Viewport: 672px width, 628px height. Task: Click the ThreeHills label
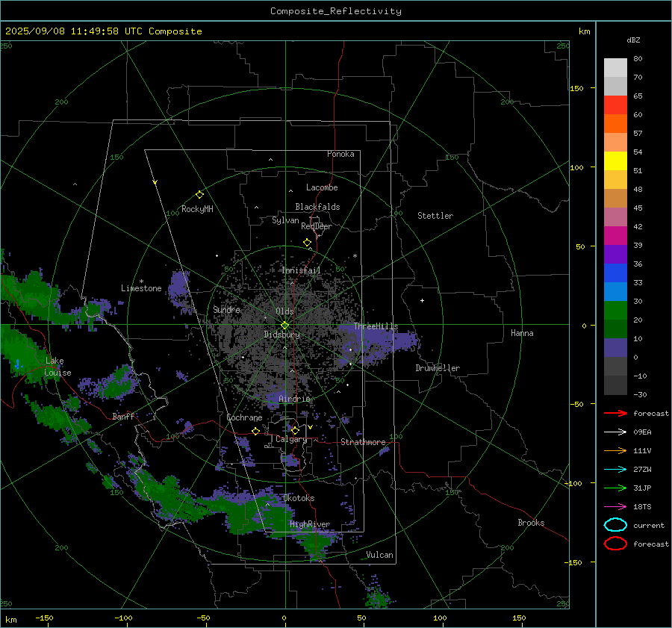click(x=376, y=326)
